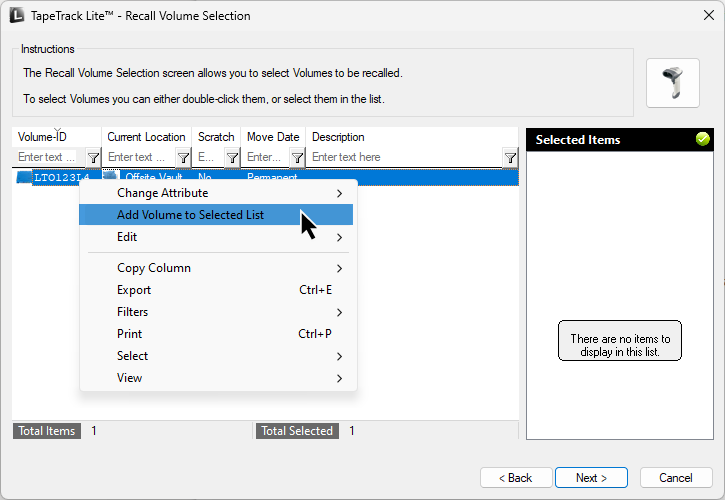The image size is (725, 502).
Task: Open the Move Date column filter icon
Action: coord(297,158)
